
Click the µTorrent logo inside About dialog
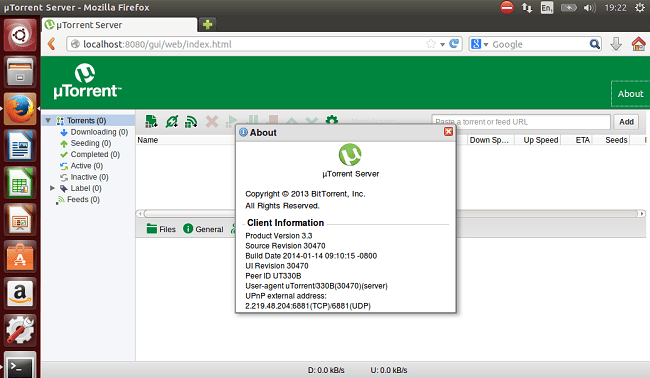click(x=350, y=155)
